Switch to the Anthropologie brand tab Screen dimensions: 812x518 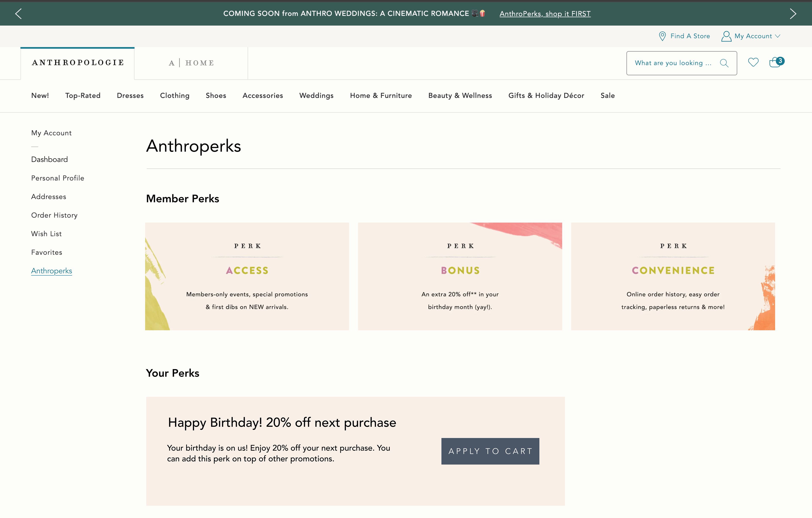tap(78, 63)
